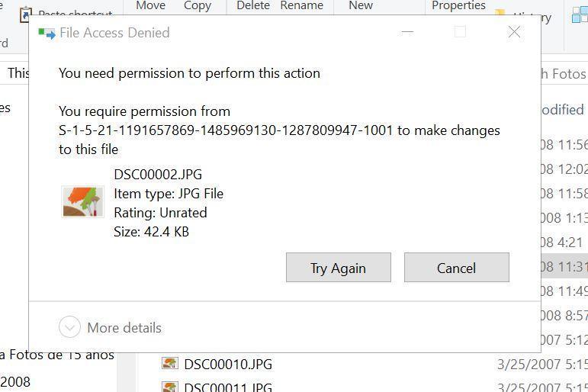Image resolution: width=588 pixels, height=392 pixels.
Task: Select the DSC00010.JPG file icon
Action: (170, 364)
